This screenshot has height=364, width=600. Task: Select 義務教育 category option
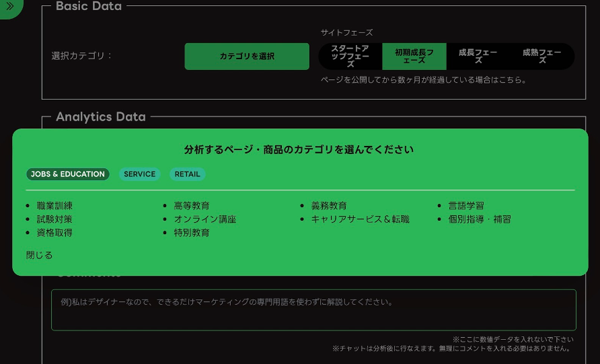click(x=329, y=206)
